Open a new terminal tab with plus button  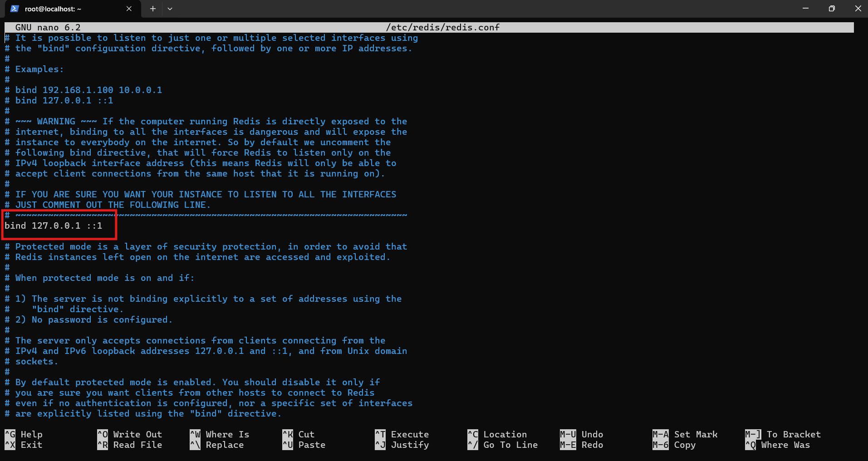coord(153,9)
